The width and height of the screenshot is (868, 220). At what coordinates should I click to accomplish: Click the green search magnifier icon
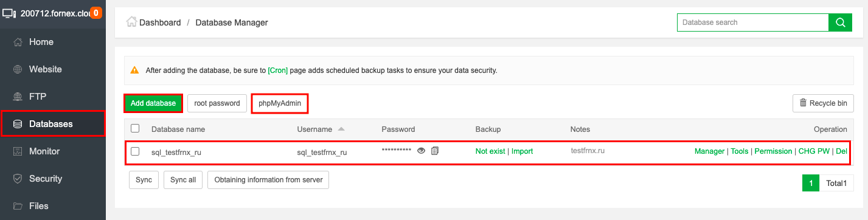click(841, 22)
